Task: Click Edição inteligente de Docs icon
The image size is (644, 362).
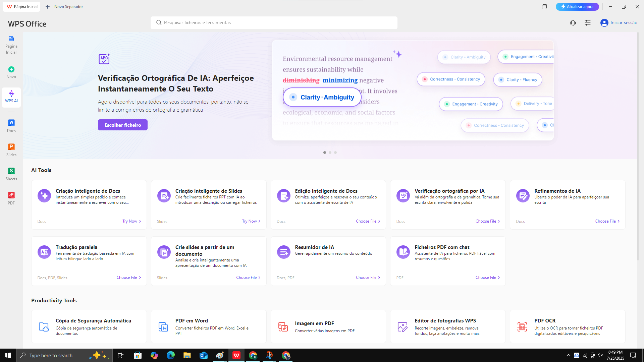Action: tap(283, 195)
